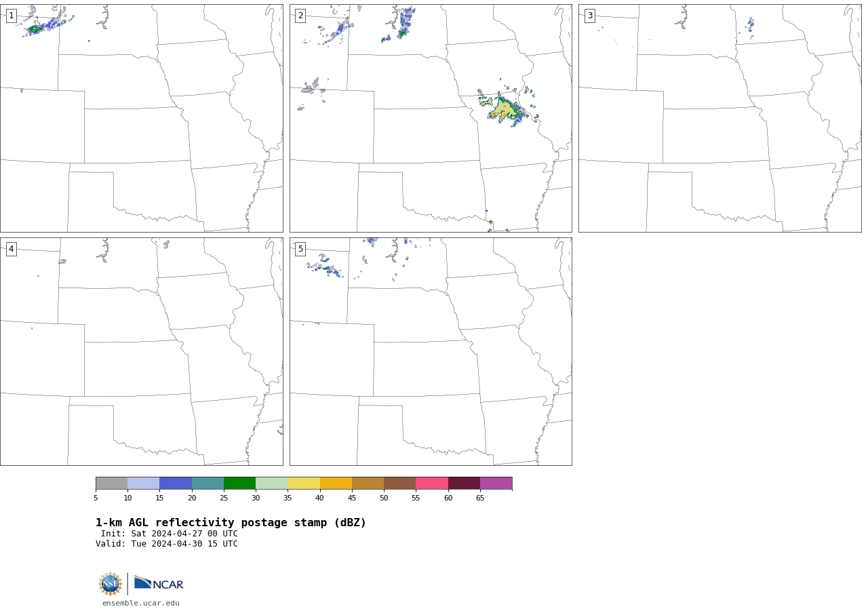Screen dimensions: 868x611
Task: Click the tan 45-50 dBZ swatch
Action: coord(368,484)
